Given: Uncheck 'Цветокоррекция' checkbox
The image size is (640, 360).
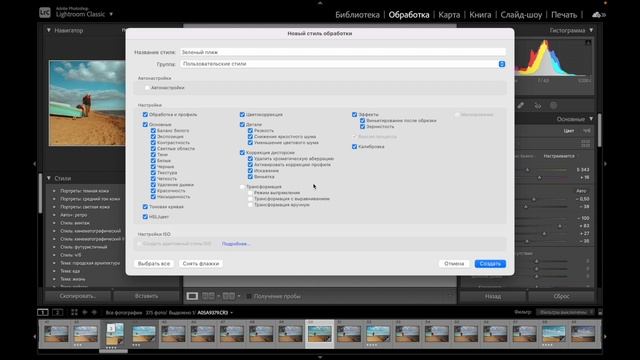Looking at the screenshot, I should (242, 115).
